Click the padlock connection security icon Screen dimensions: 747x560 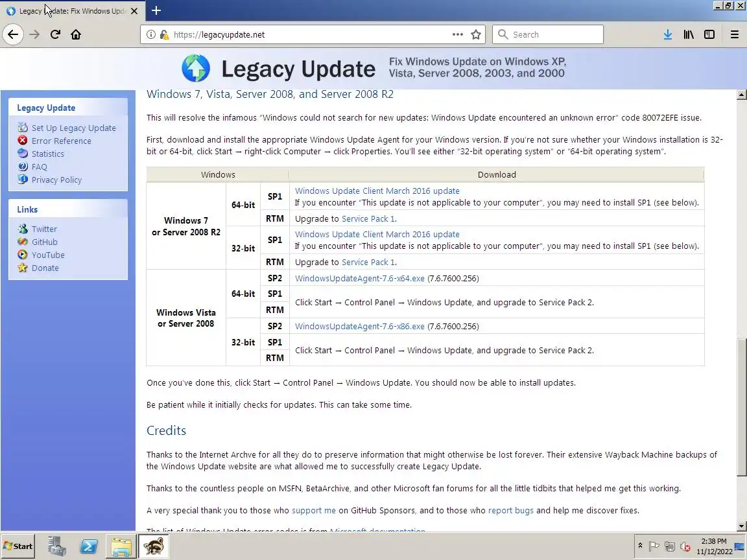[164, 34]
